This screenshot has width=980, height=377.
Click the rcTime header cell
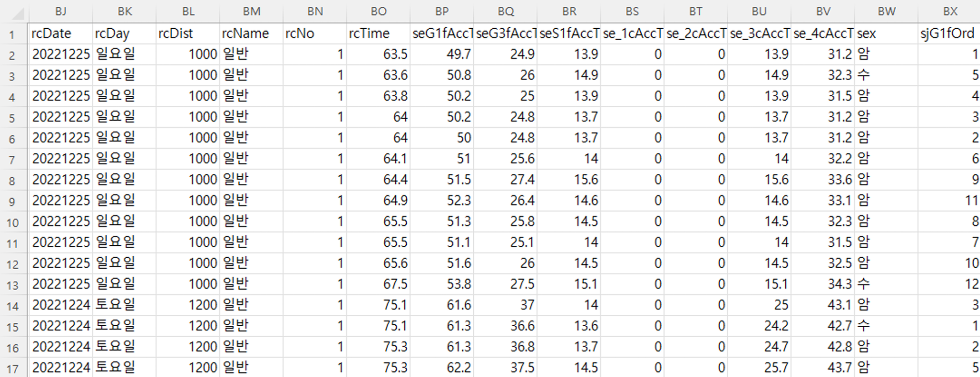378,34
